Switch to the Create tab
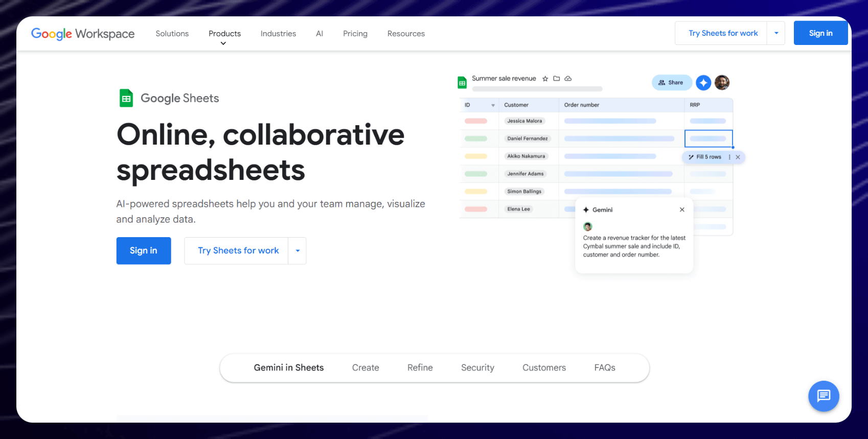868x439 pixels. [366, 367]
